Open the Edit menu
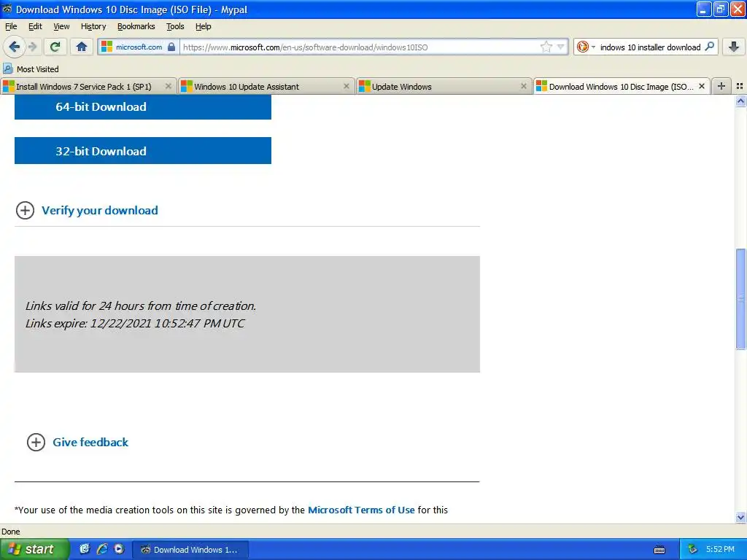Screen dimensions: 747x560 click(35, 26)
